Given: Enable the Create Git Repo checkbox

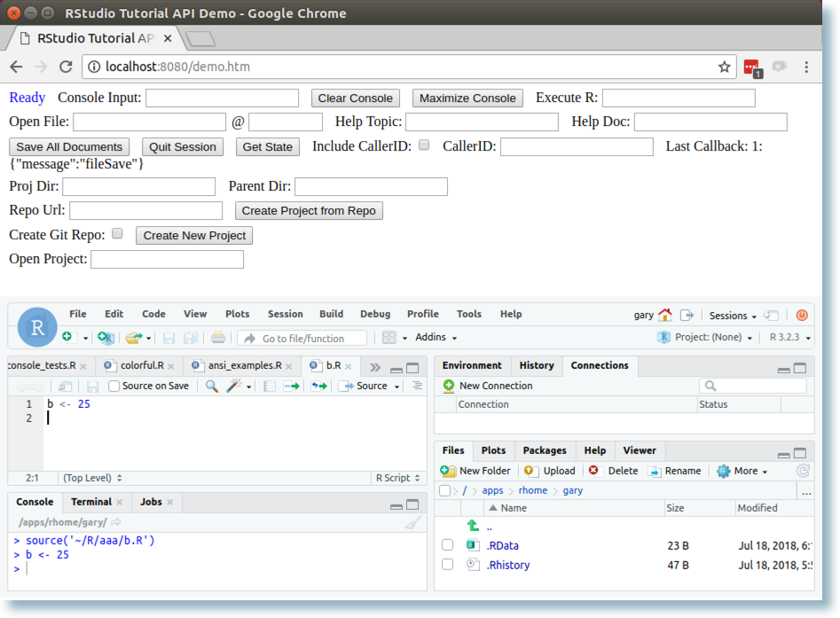Looking at the screenshot, I should click(117, 233).
